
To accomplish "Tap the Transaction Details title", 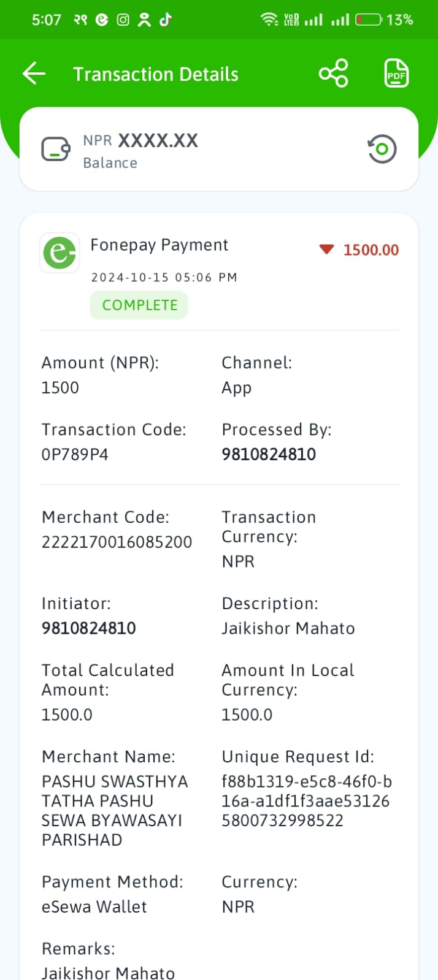I will point(156,74).
